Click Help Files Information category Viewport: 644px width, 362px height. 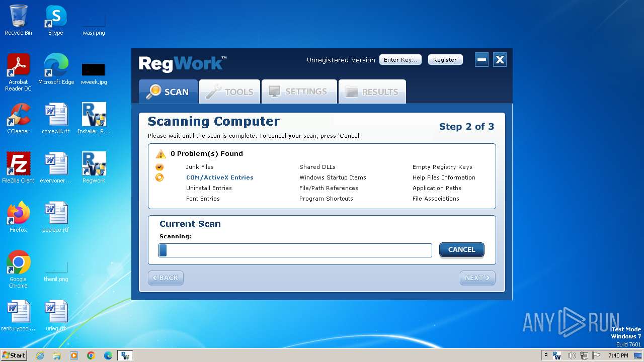point(444,177)
